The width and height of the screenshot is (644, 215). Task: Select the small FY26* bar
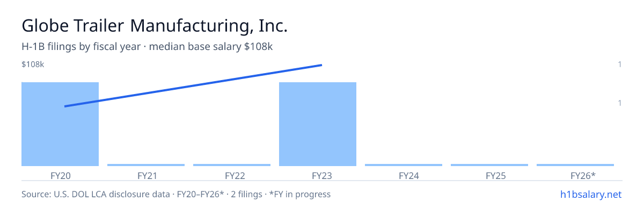click(x=575, y=165)
